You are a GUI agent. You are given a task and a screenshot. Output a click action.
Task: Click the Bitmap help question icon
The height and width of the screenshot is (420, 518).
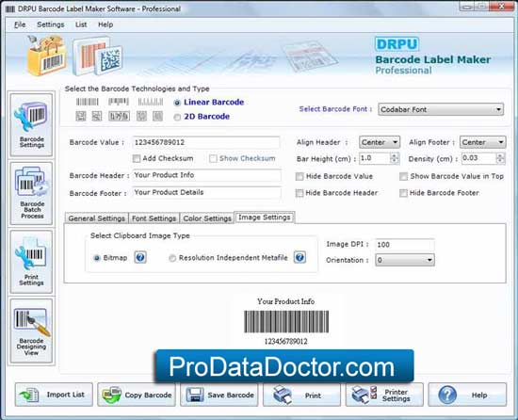pyautogui.click(x=140, y=257)
